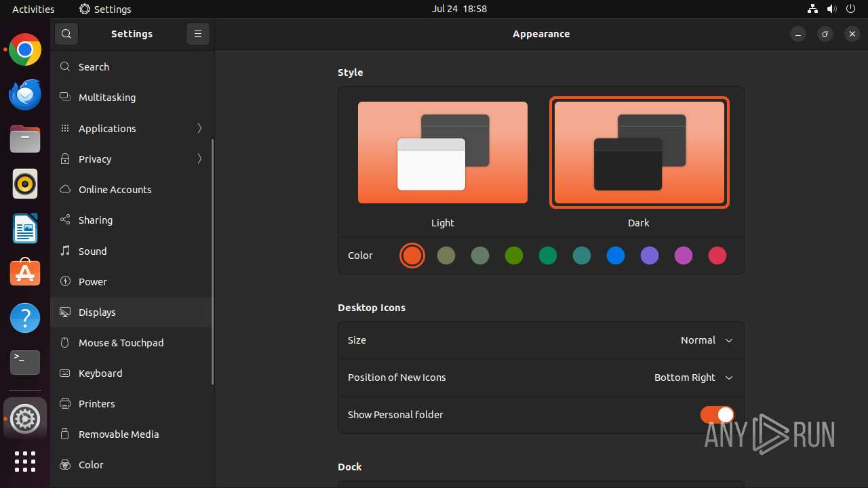Click the Privacy lock icon
The height and width of the screenshot is (488, 868).
click(x=65, y=159)
